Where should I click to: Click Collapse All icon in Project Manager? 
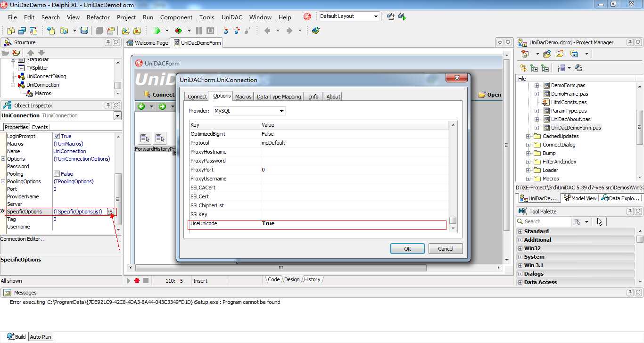545,68
